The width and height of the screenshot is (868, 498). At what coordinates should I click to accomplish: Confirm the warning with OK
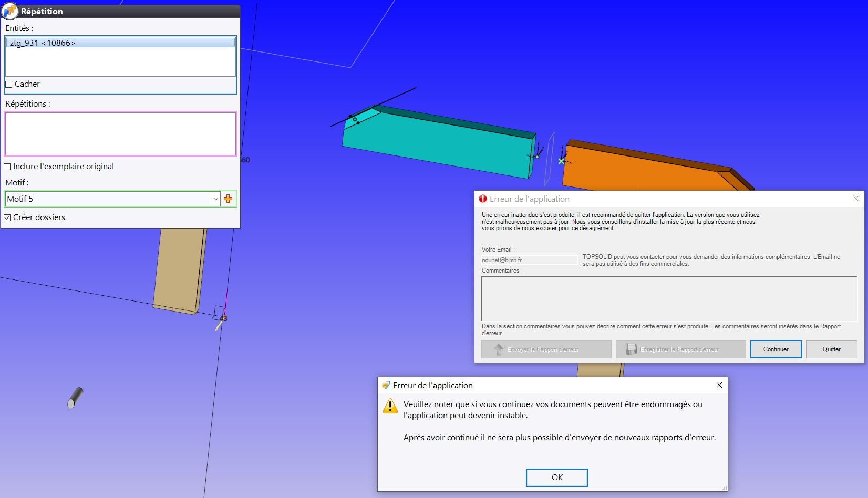tap(557, 478)
